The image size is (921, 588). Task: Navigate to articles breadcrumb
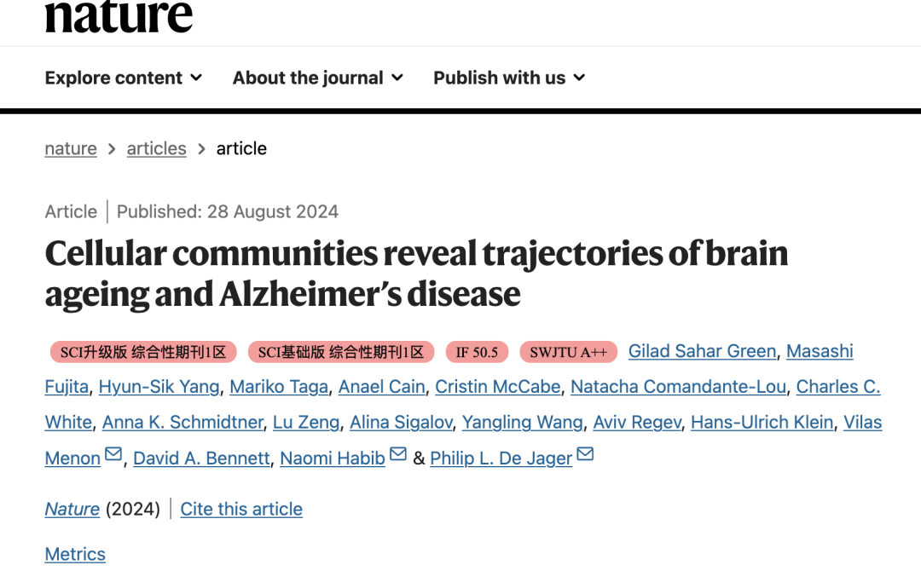(156, 148)
